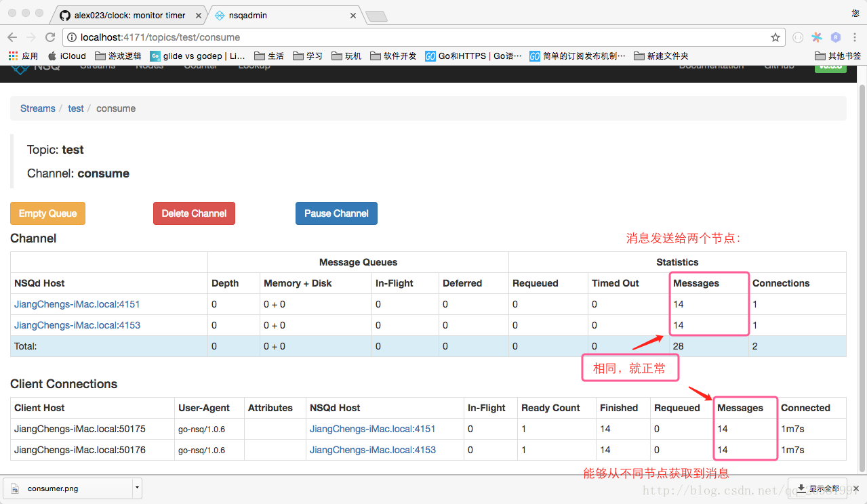Click the browser back arrow
This screenshot has width=867, height=504.
coord(12,37)
